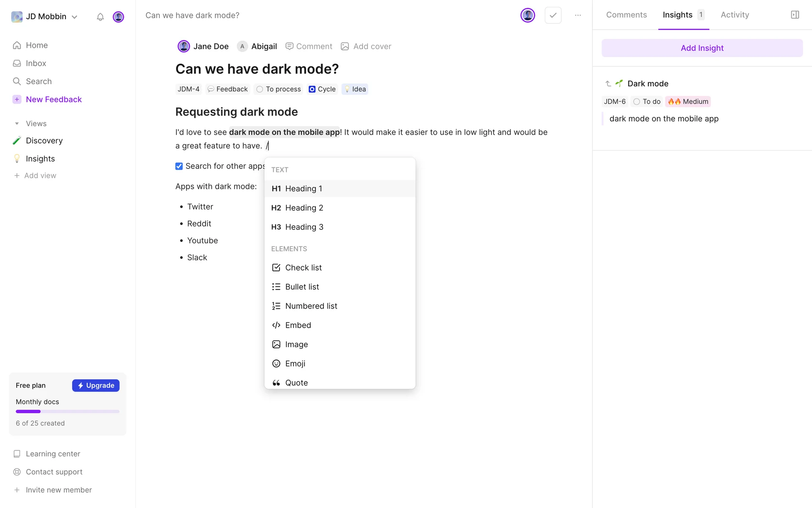The height and width of the screenshot is (508, 812).
Task: Collapse the Views section arrow
Action: 17,124
